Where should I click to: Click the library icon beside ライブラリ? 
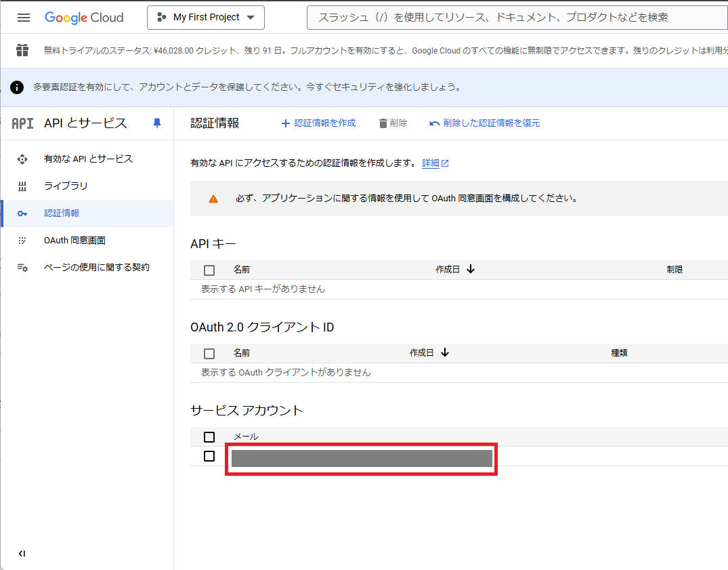pyautogui.click(x=22, y=186)
